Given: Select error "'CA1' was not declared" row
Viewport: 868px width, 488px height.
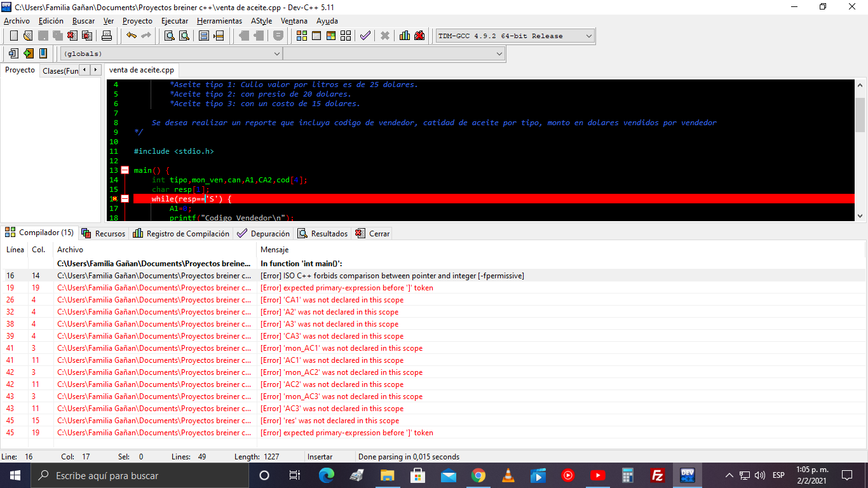Looking at the screenshot, I should click(433, 300).
